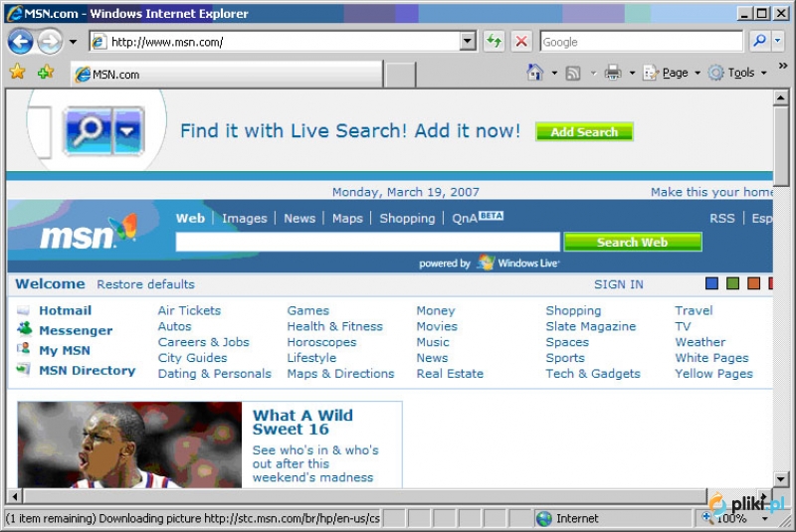Open Favorites Center star icon
Screen dimensions: 796x532
point(18,73)
